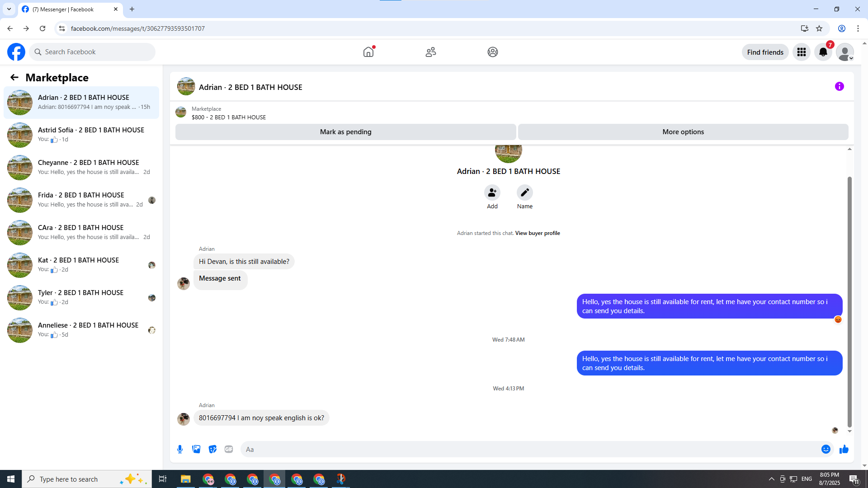Click the Mark as pending button
Viewport: 868px width, 488px height.
point(346,132)
